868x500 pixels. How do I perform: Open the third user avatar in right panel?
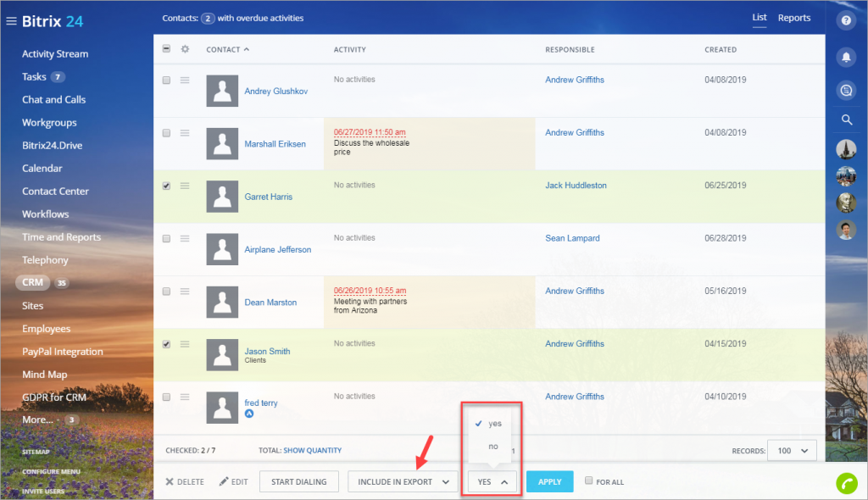[846, 203]
